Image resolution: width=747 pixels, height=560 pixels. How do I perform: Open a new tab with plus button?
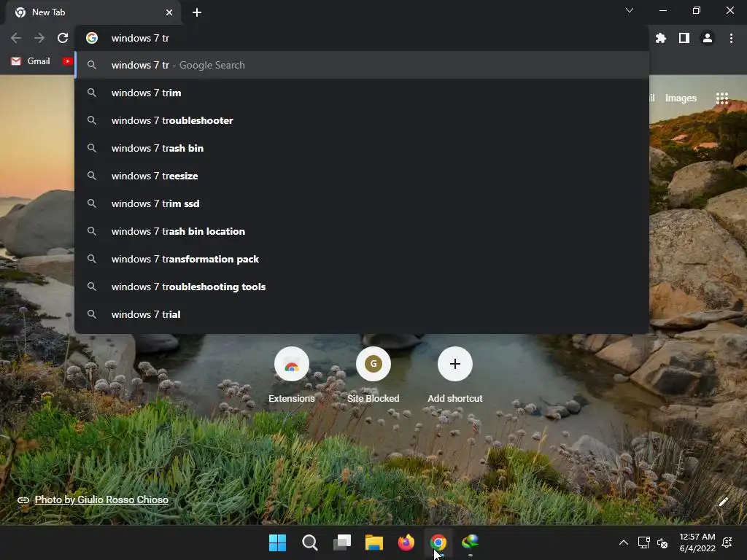click(x=197, y=12)
